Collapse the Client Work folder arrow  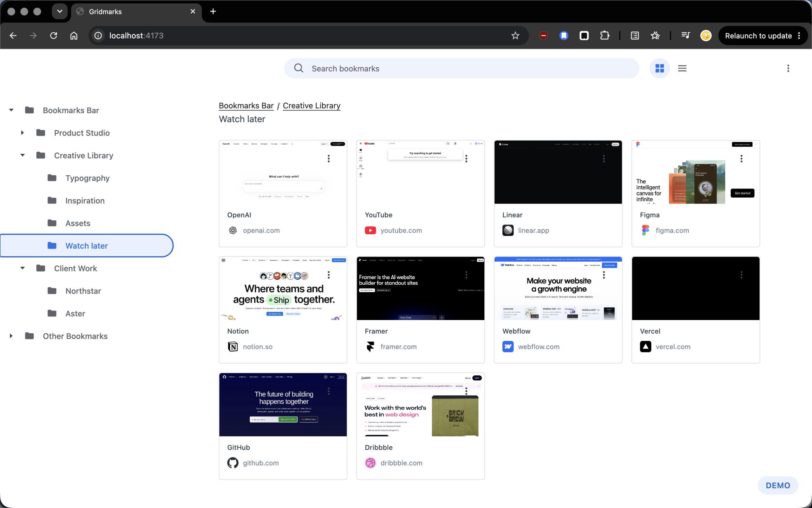(x=23, y=268)
